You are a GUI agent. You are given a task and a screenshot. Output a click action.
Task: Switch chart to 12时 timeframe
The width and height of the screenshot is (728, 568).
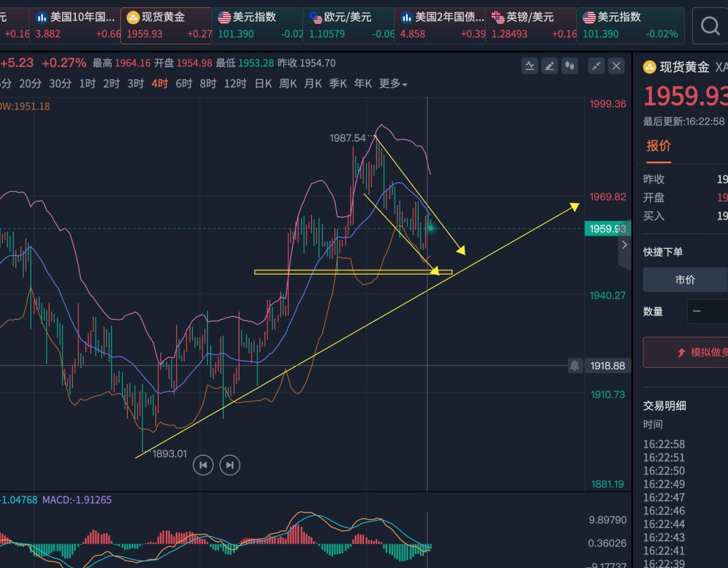235,84
